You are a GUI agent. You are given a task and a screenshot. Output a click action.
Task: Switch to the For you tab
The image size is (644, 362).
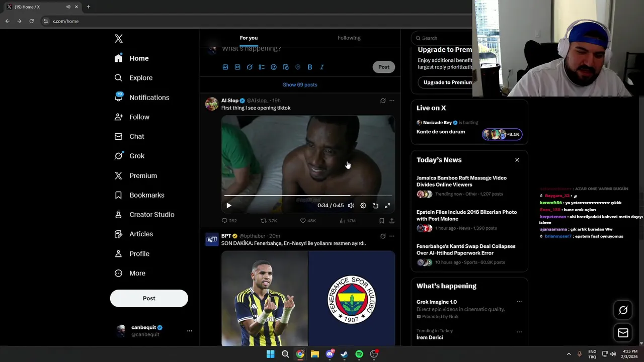249,38
